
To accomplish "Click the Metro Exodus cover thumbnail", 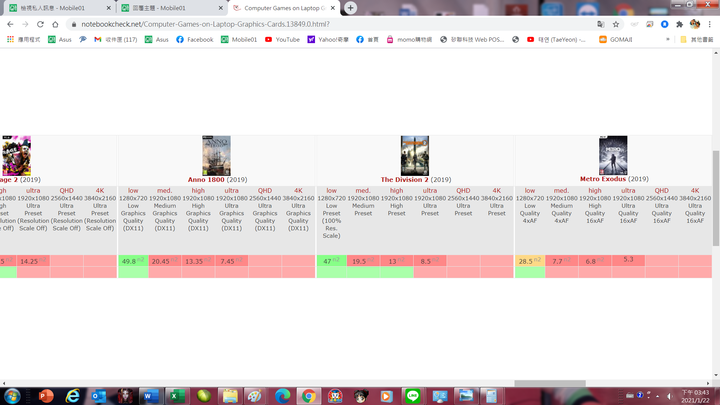I will [613, 155].
